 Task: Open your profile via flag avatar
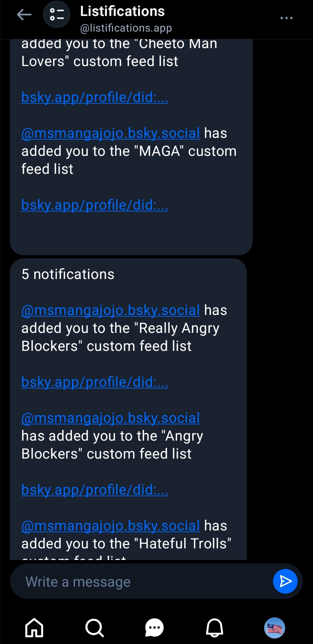pyautogui.click(x=275, y=628)
